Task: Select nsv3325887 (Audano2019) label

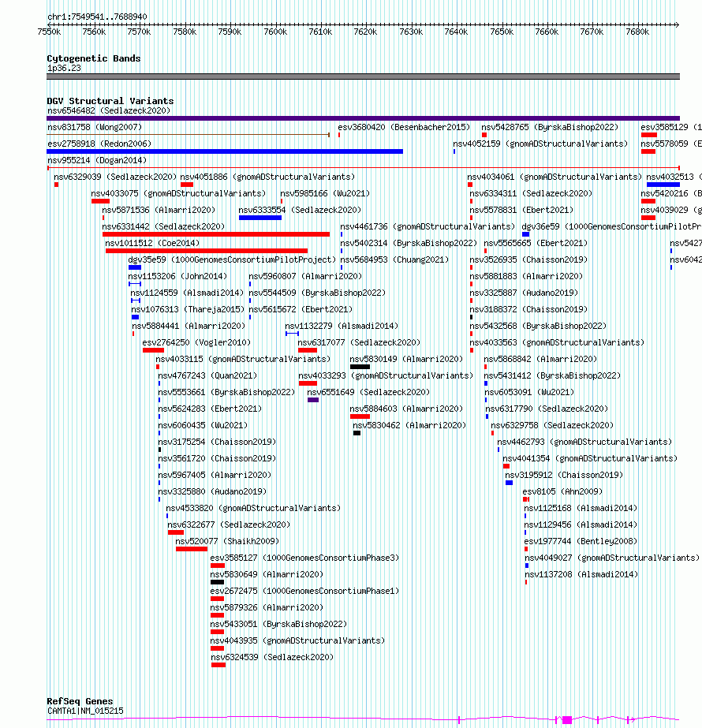Action: tap(524, 293)
